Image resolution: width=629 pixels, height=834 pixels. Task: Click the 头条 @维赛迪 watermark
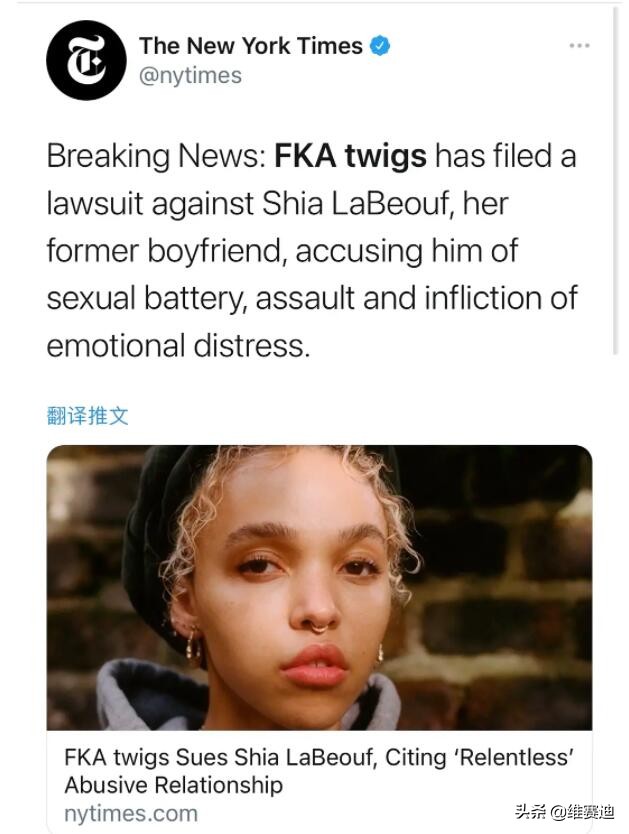pos(565,812)
